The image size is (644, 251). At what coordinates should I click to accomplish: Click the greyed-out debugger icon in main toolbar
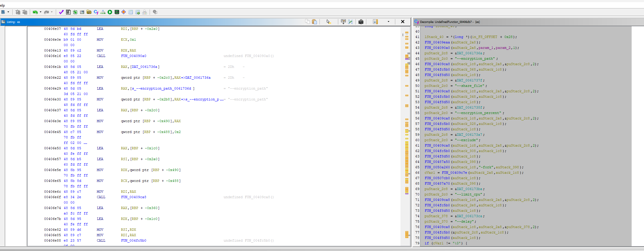(155, 12)
